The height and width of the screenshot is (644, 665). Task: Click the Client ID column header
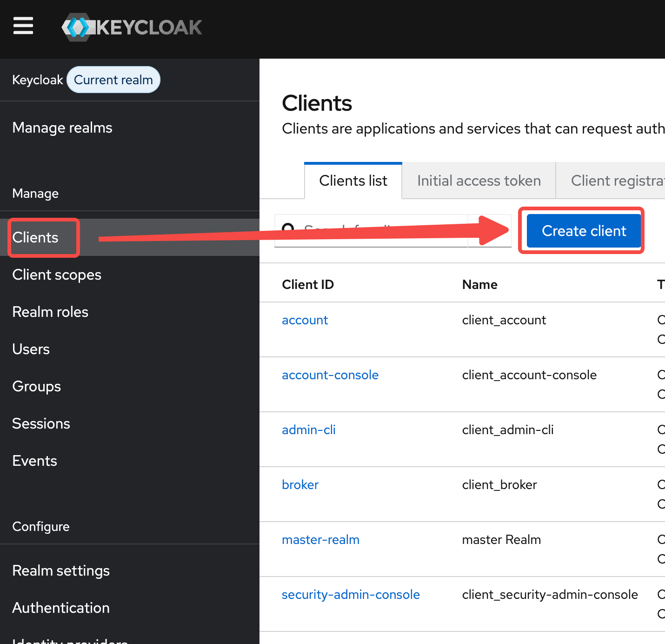pyautogui.click(x=308, y=284)
